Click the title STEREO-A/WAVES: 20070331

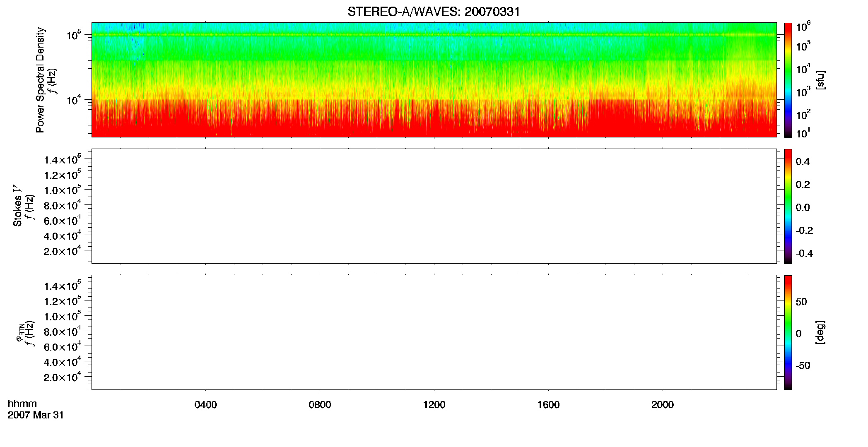pos(434,12)
